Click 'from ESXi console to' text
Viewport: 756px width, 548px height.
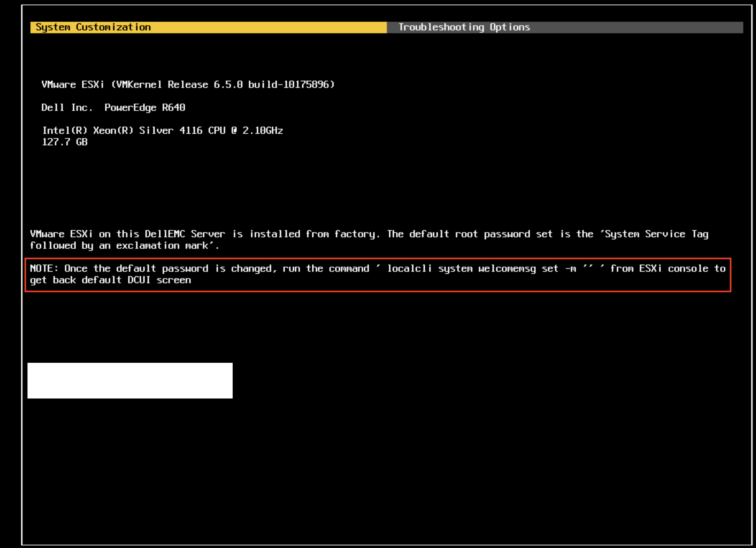[x=668, y=269]
